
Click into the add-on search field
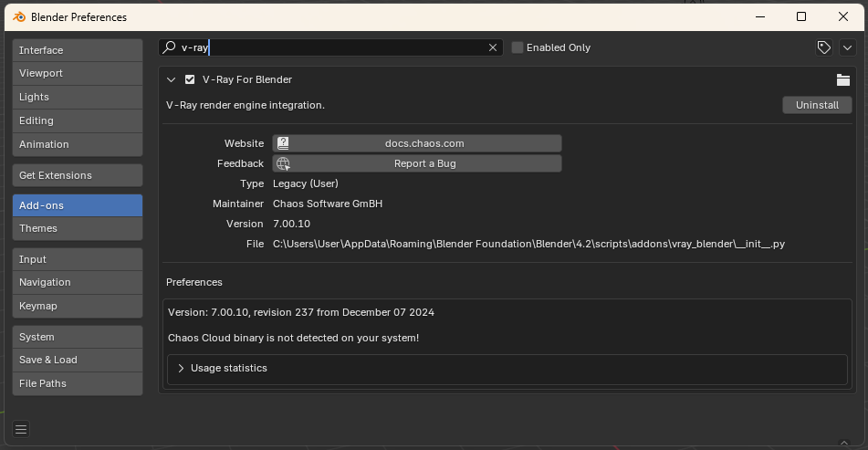[x=331, y=47]
